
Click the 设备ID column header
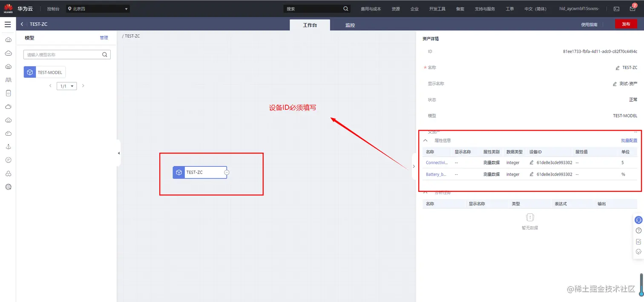point(535,152)
